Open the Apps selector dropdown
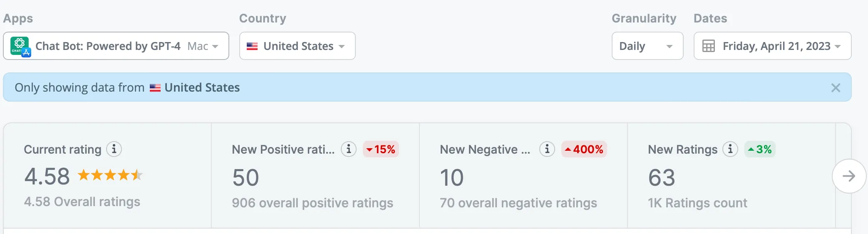The image size is (868, 234). pyautogui.click(x=116, y=46)
